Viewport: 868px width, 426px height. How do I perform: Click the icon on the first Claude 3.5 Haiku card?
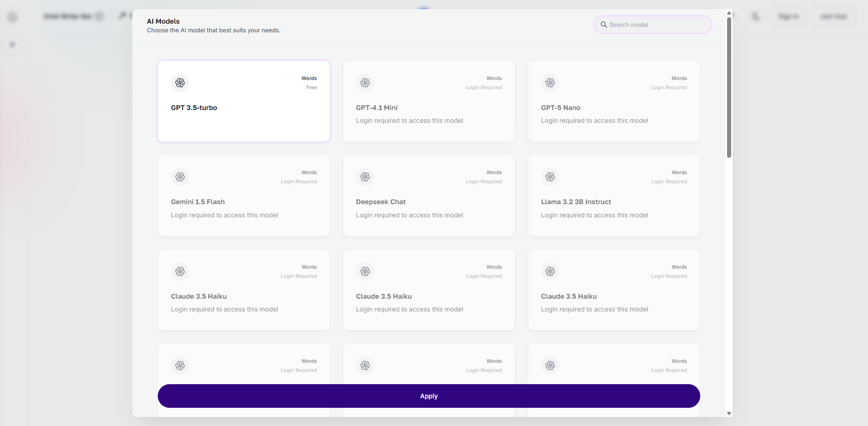[180, 271]
